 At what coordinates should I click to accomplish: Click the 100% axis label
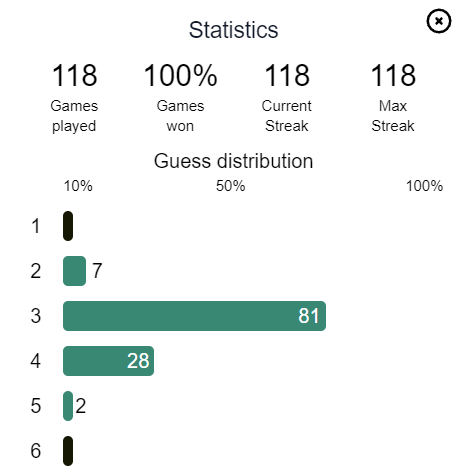click(424, 186)
